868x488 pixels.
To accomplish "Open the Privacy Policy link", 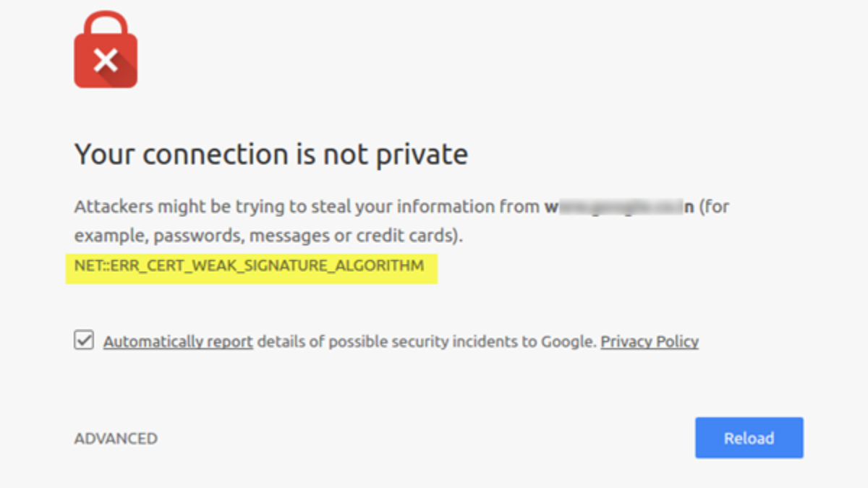I will pyautogui.click(x=650, y=341).
